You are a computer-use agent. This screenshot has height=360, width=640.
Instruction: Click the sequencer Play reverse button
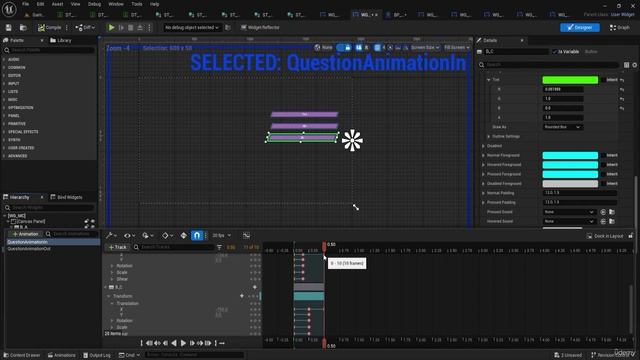pyautogui.click(x=174, y=343)
